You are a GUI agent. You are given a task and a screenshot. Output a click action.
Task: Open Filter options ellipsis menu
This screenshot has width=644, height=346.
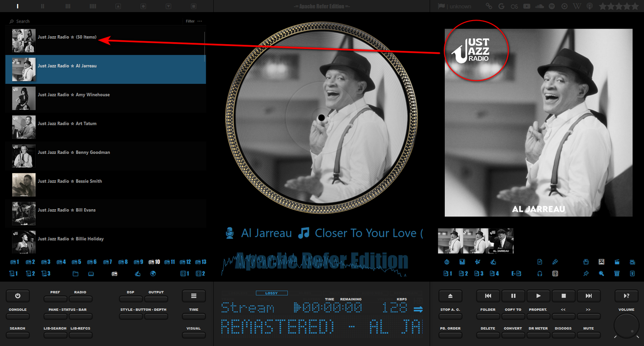pos(200,21)
